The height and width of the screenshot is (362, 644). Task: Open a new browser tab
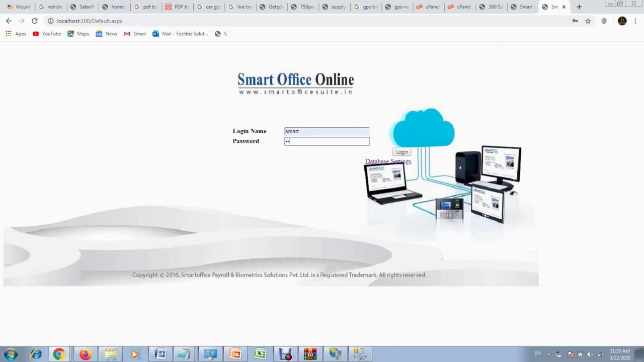579,7
